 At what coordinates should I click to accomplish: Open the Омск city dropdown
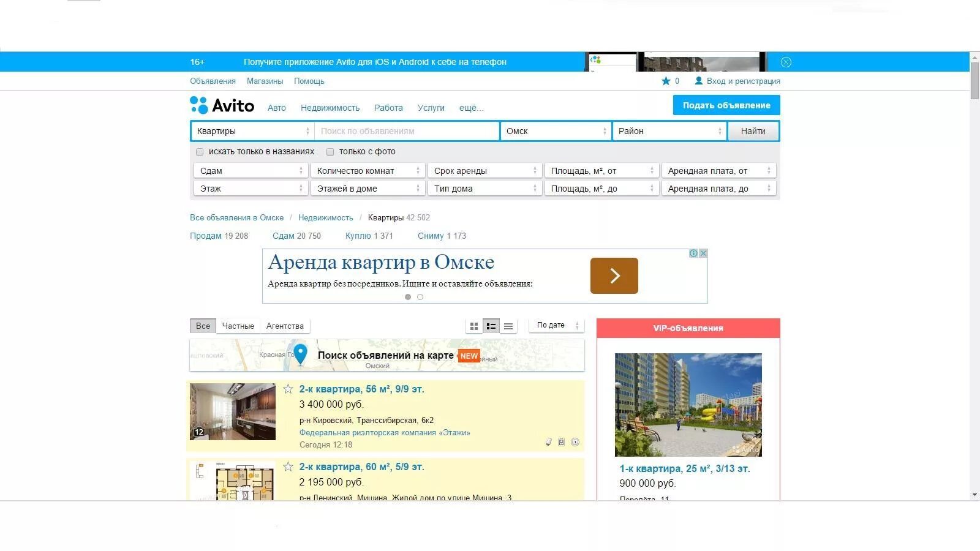click(556, 131)
